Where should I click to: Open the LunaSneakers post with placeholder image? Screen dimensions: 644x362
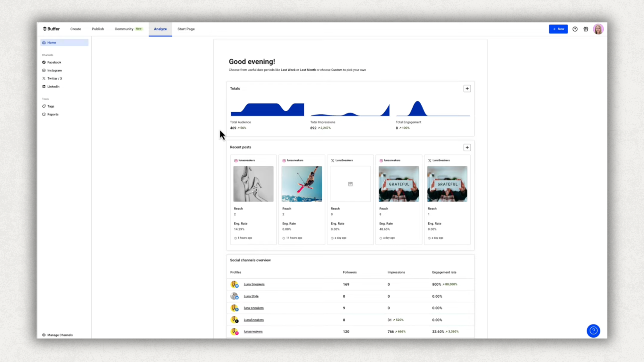click(x=350, y=184)
